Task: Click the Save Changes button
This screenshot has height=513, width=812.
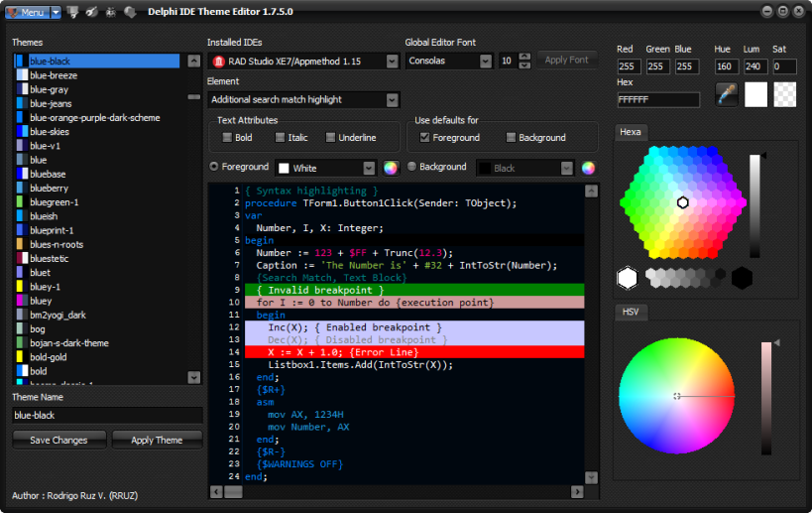Action: pos(58,440)
